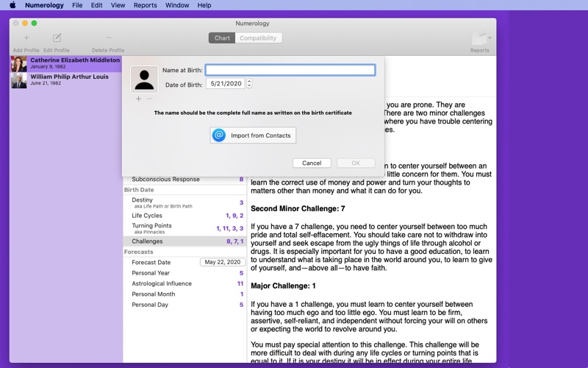Open the View menu
The height and width of the screenshot is (368, 588).
click(x=118, y=5)
